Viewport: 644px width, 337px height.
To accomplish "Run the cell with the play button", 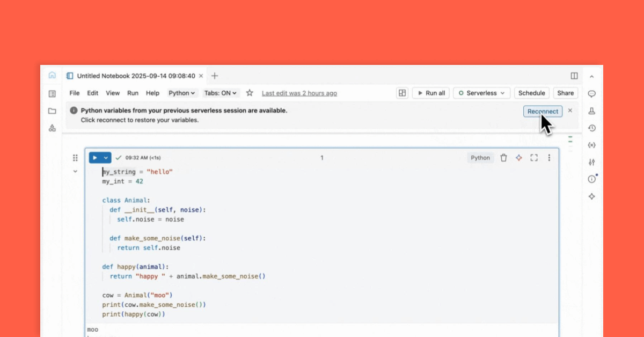I will pos(95,158).
